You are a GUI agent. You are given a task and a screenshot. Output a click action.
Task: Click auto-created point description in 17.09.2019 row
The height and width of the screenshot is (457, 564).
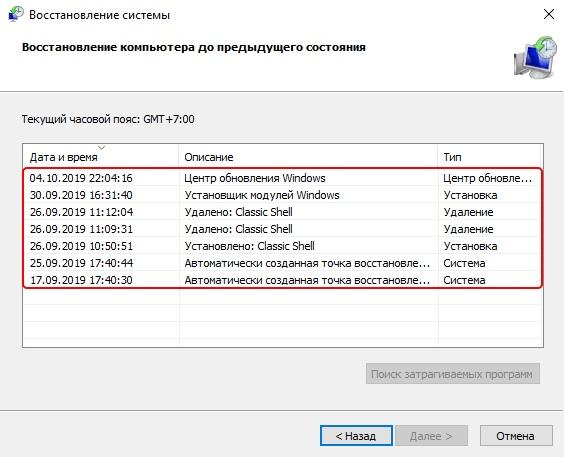[x=307, y=280]
